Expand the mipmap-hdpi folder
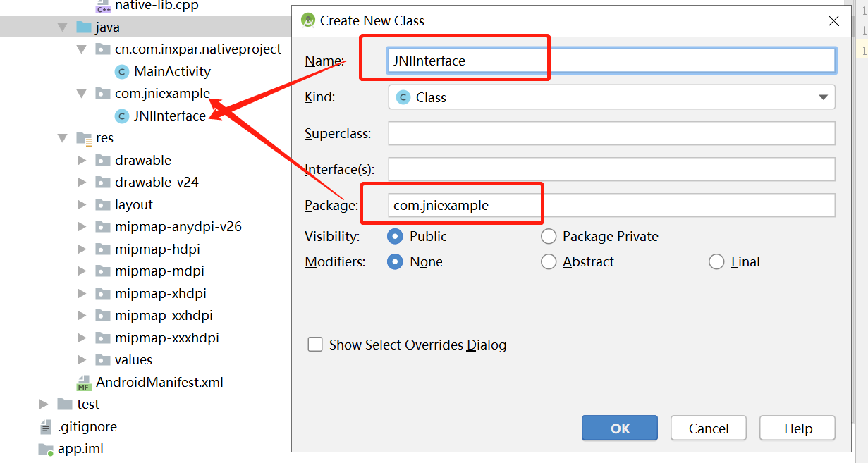 pos(82,249)
